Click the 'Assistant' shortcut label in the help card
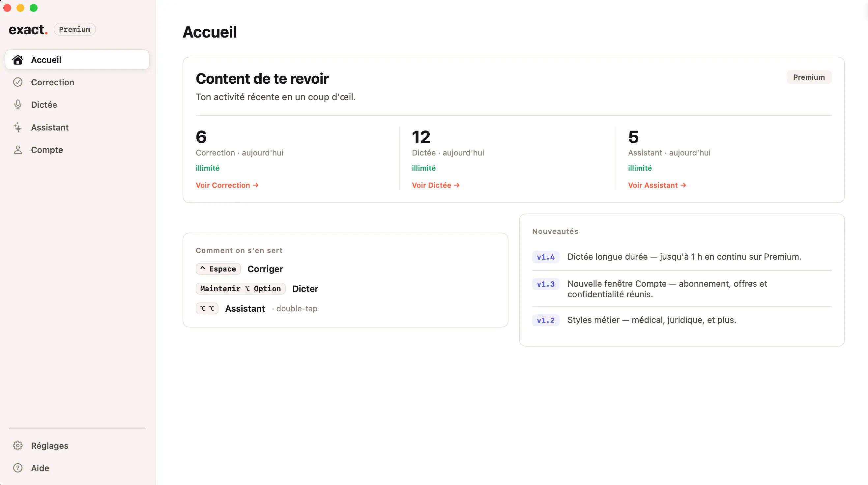 [245, 308]
